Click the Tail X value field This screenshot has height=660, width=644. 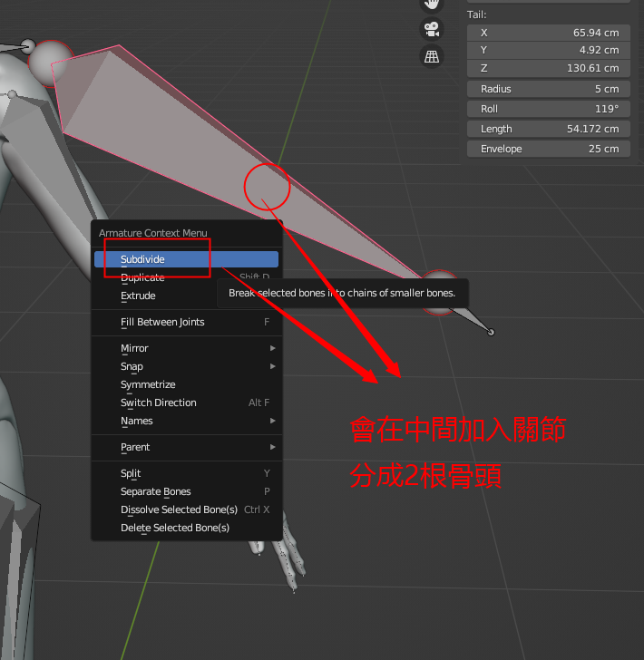548,33
